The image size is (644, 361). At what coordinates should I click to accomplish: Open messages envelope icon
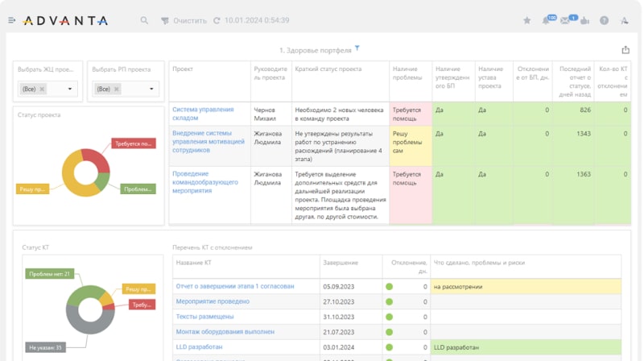pos(565,20)
